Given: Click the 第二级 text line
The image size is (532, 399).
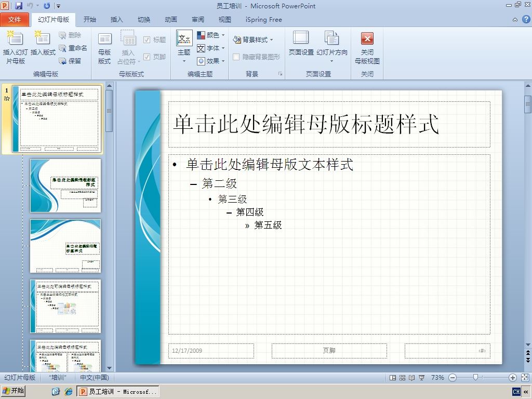Looking at the screenshot, I should (220, 183).
